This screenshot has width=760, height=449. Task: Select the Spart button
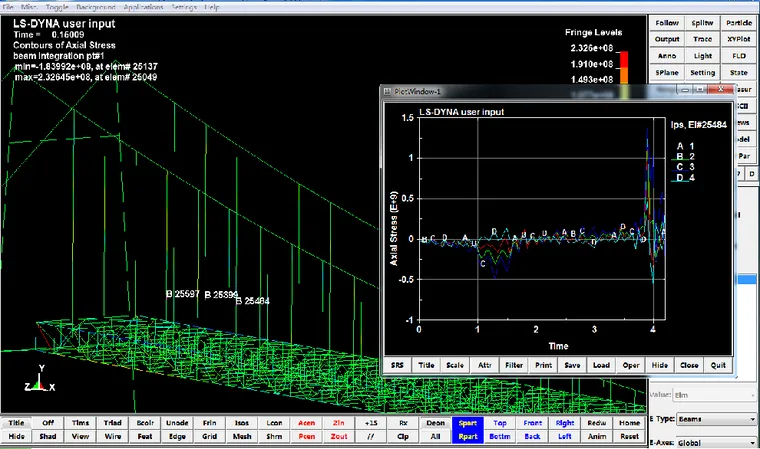tap(468, 423)
